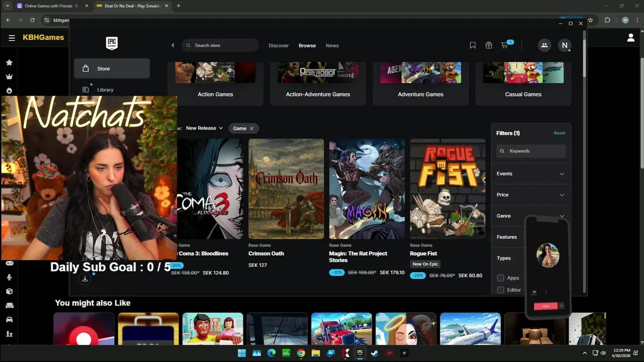Image resolution: width=644 pixels, height=362 pixels.
Task: Collapse the Types filter section
Action: click(508, 258)
